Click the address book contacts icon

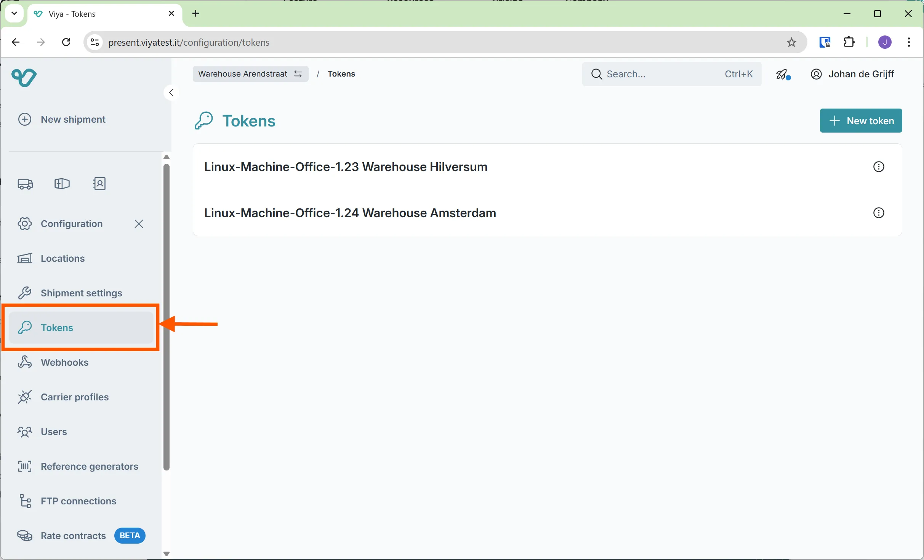[99, 184]
